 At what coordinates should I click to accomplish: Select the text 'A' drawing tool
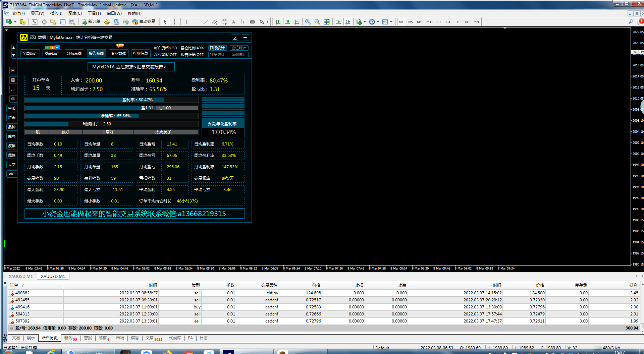tap(234, 22)
